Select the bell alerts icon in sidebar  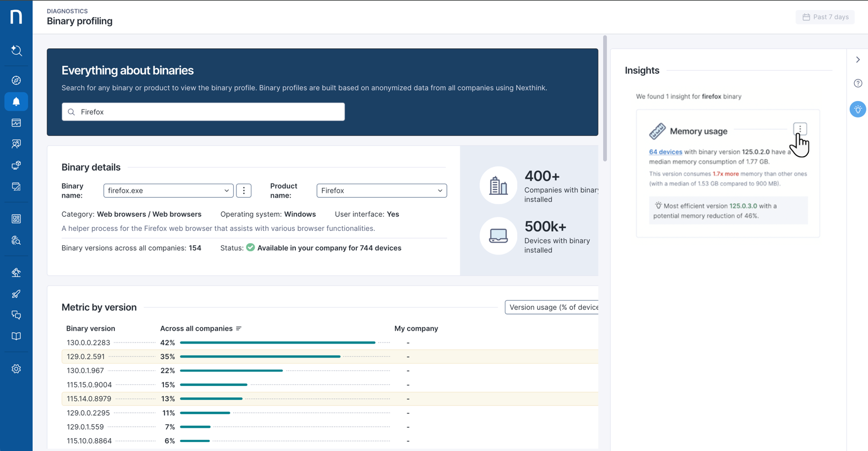[x=16, y=101]
